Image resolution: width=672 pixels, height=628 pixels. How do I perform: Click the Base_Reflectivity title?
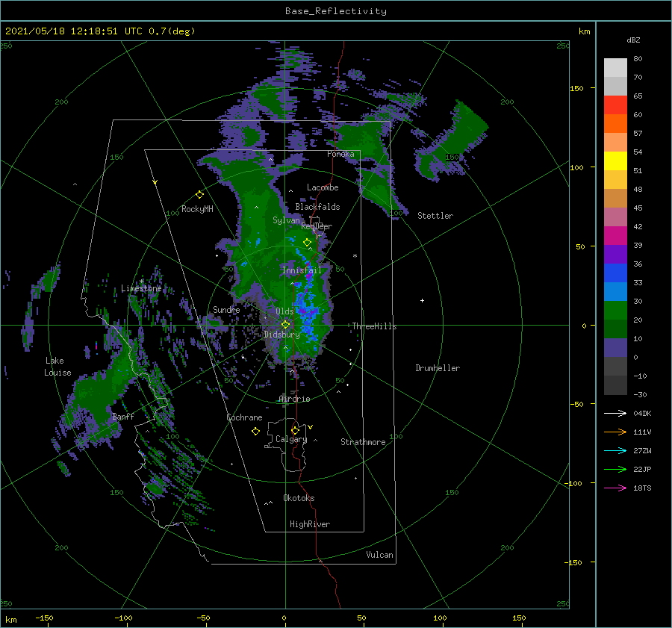tap(336, 11)
